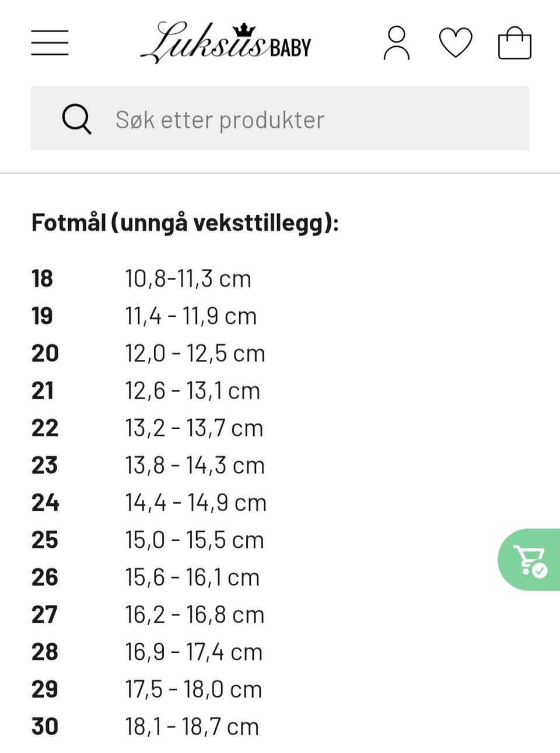
Task: Click the Luksus Baby logo
Action: coord(226,43)
